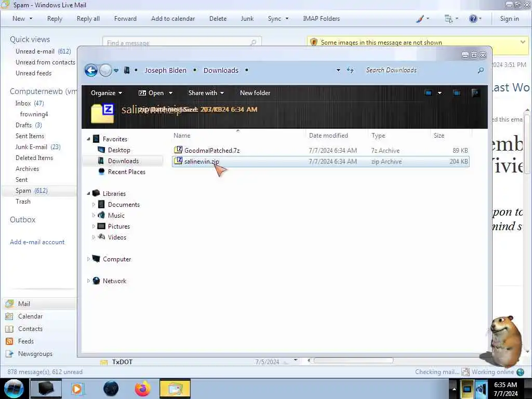The width and height of the screenshot is (532, 399).
Task: Select Desktop in Favorites
Action: [x=119, y=150]
